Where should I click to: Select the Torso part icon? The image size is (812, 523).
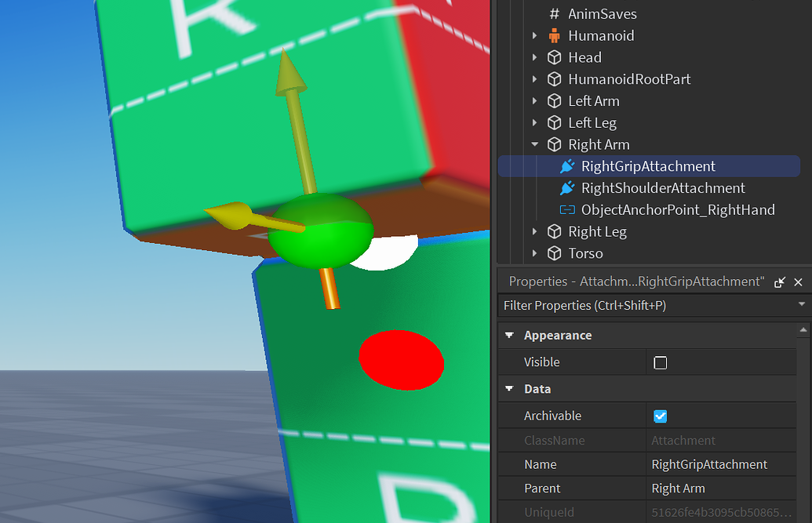(x=554, y=253)
